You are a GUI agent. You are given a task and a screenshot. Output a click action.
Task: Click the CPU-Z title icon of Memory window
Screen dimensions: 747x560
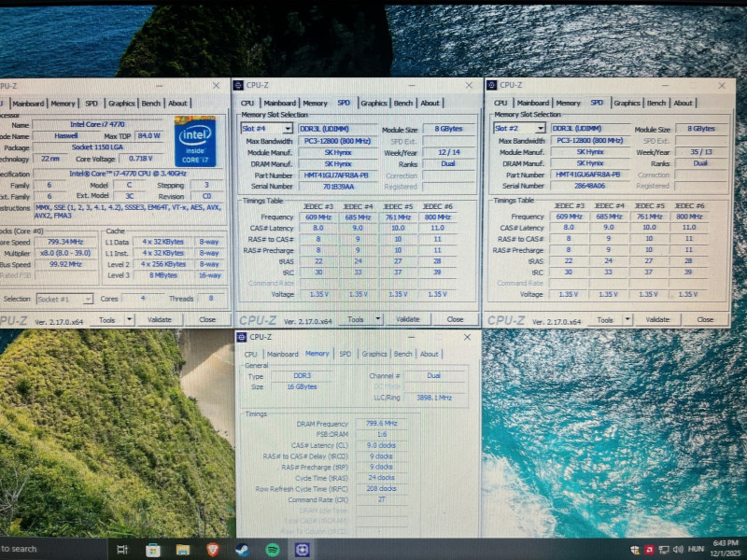(x=242, y=337)
